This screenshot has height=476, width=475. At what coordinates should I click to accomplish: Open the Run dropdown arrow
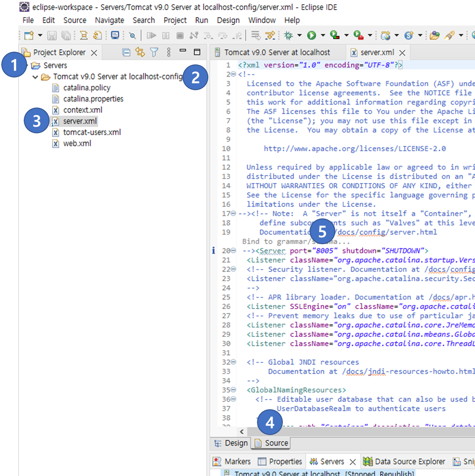tap(323, 36)
